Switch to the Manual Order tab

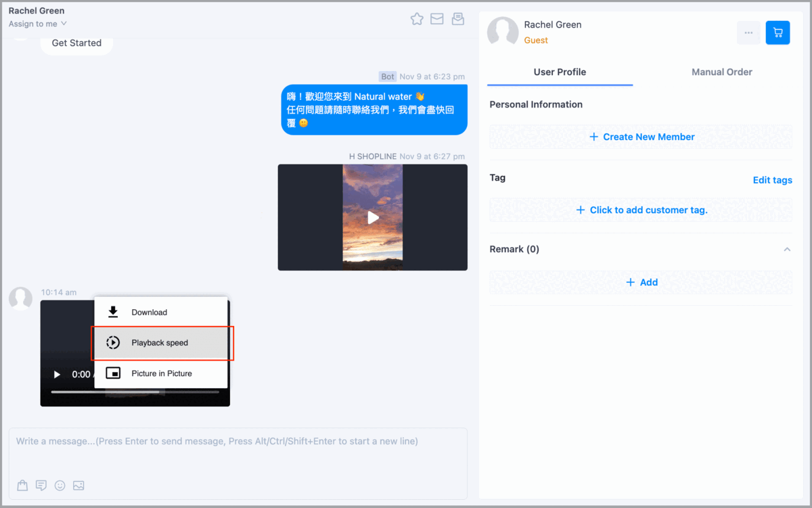point(722,72)
